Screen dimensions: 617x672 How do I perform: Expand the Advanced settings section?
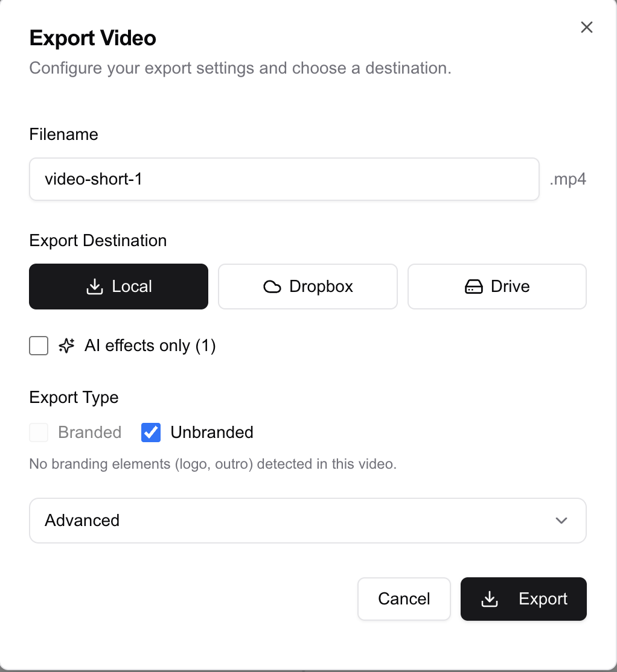[307, 520]
